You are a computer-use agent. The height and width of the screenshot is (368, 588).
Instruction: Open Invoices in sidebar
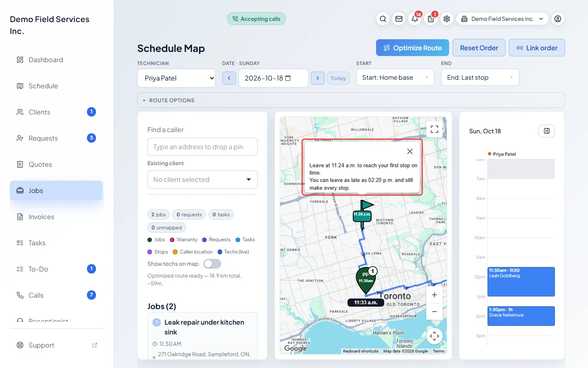point(56,217)
